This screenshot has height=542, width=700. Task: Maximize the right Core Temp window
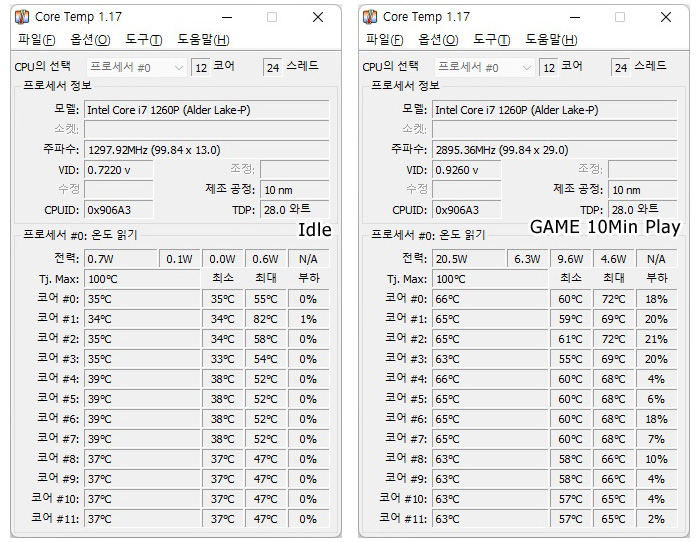[x=620, y=17]
